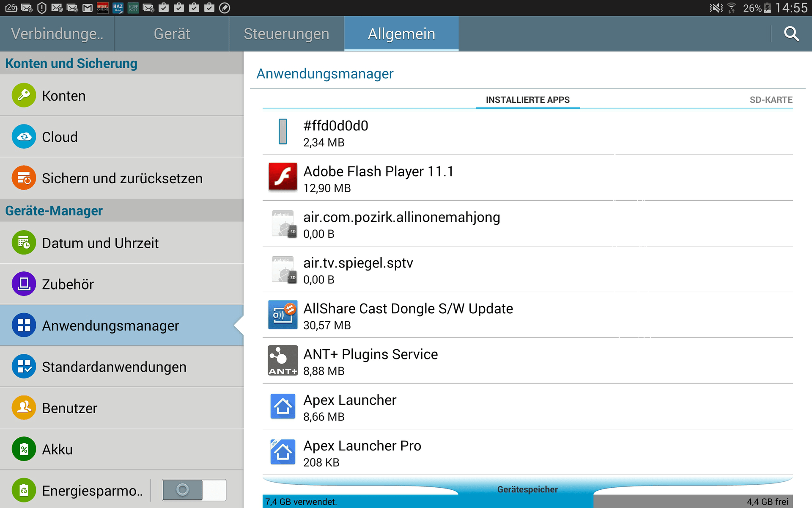Select the INSTALLIERTE APPS tab
The width and height of the screenshot is (812, 508).
[x=527, y=100]
